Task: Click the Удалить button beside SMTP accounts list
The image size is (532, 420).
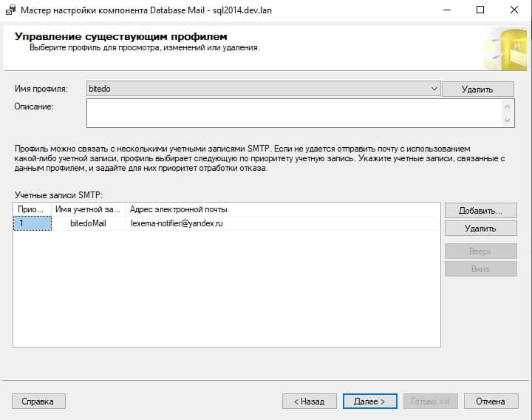Action: 481,228
